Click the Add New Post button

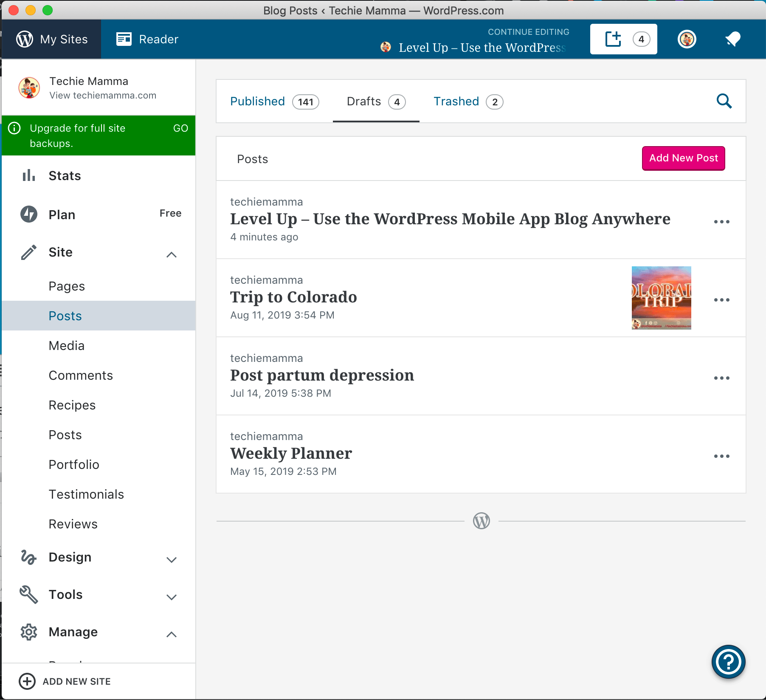(x=684, y=158)
